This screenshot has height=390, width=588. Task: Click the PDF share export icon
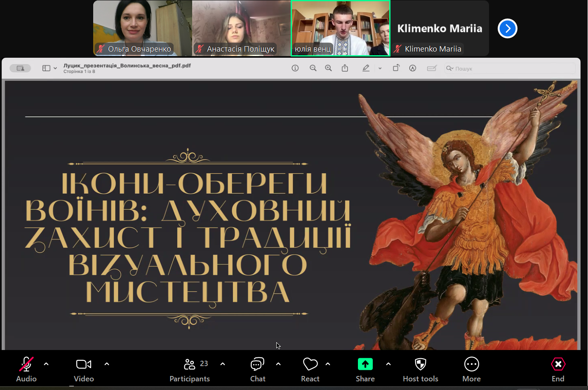[345, 68]
